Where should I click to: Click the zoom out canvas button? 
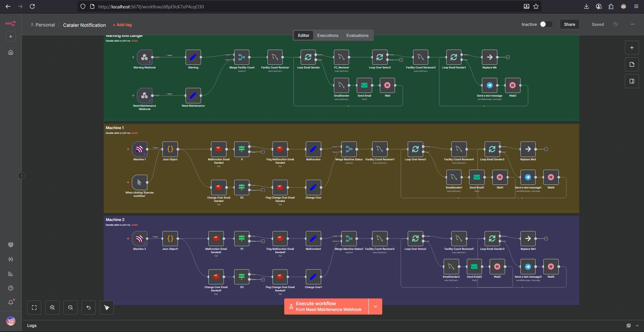(70, 308)
